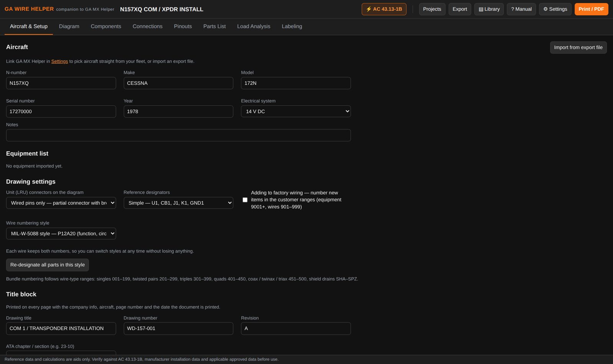
Task: Go to the Pinouts tab
Action: coord(183,26)
